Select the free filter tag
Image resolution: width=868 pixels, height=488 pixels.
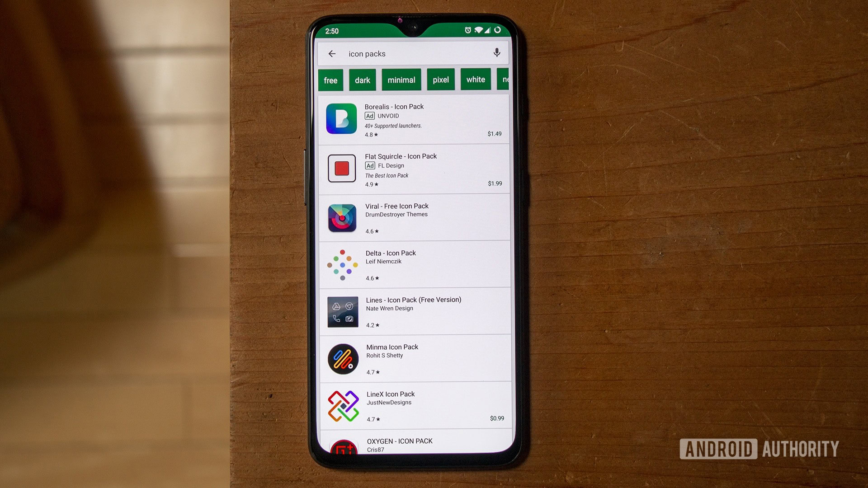pos(331,79)
